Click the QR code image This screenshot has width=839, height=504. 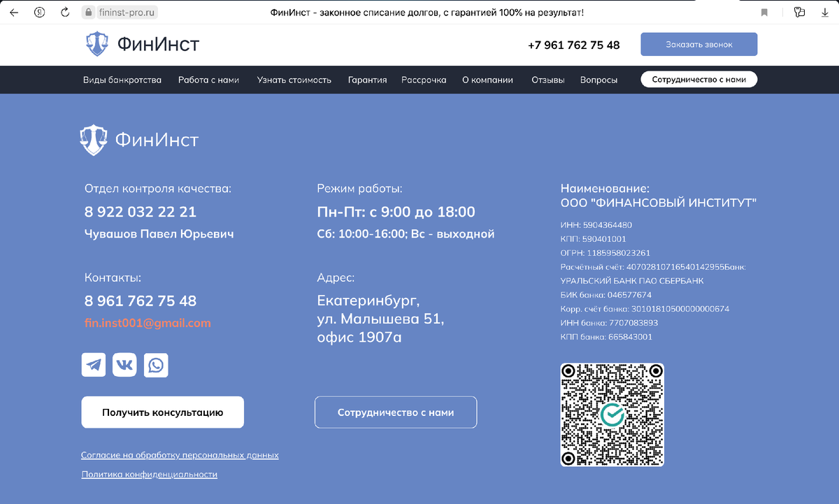click(612, 414)
